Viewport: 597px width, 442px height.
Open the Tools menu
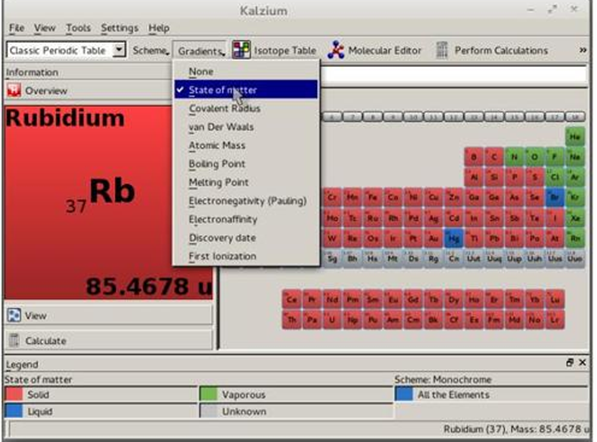click(x=78, y=28)
